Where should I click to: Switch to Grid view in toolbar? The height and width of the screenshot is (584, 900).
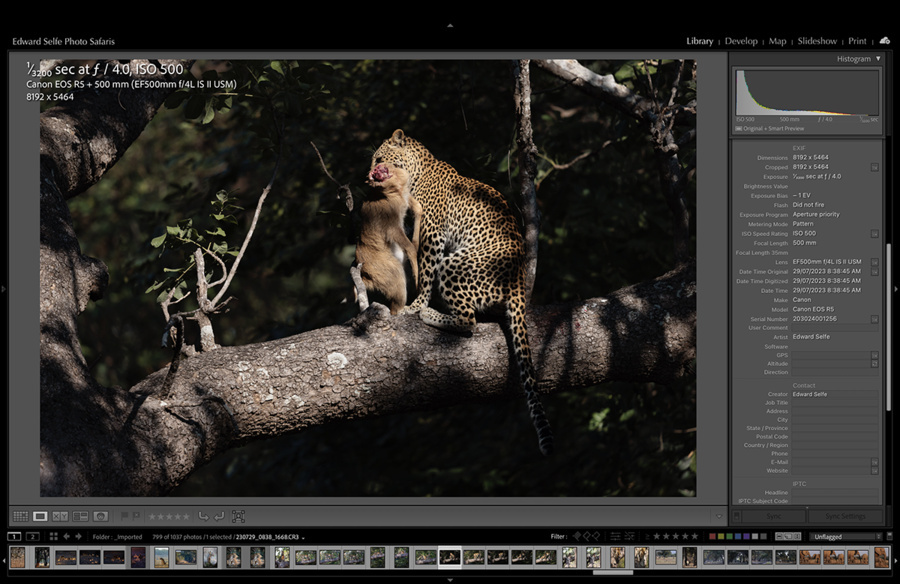(x=21, y=516)
